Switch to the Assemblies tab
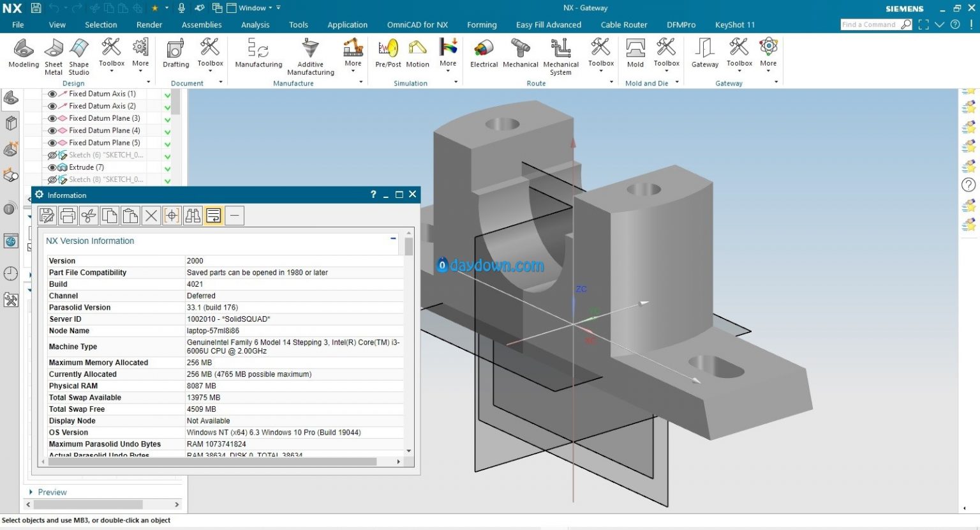980x530 pixels. click(x=202, y=25)
